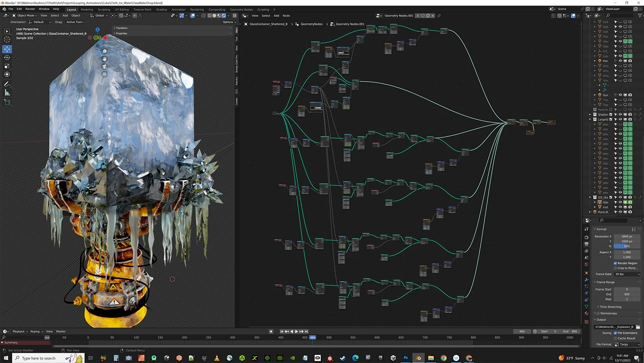Viewport: 644px width, 363px height.
Task: Select the Rotate tool
Action: [7, 58]
